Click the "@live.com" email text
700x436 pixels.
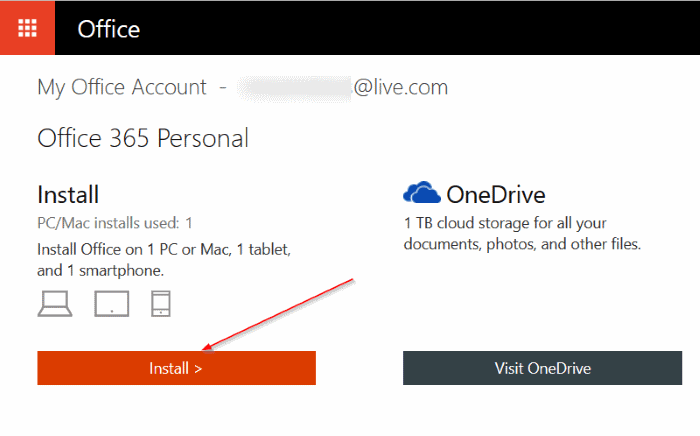(x=400, y=87)
